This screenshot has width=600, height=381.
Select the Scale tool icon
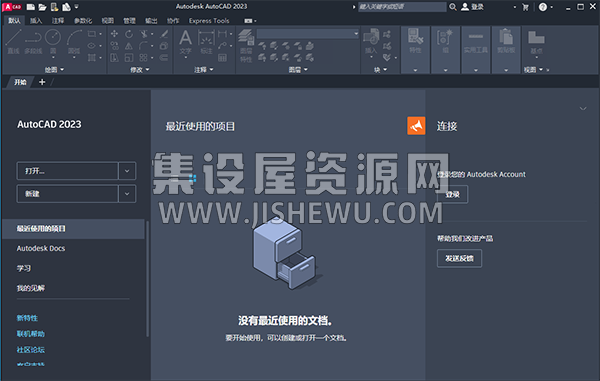coord(129,58)
